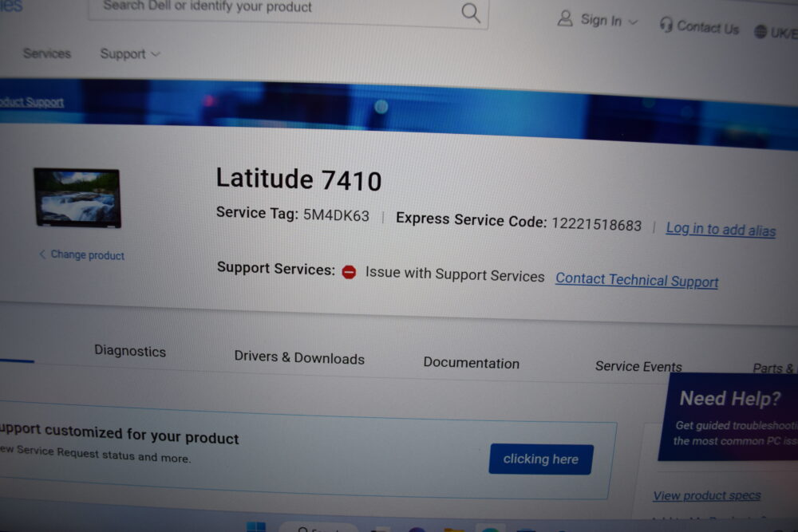Click the Latitude 7410 product thumbnail

[77, 198]
